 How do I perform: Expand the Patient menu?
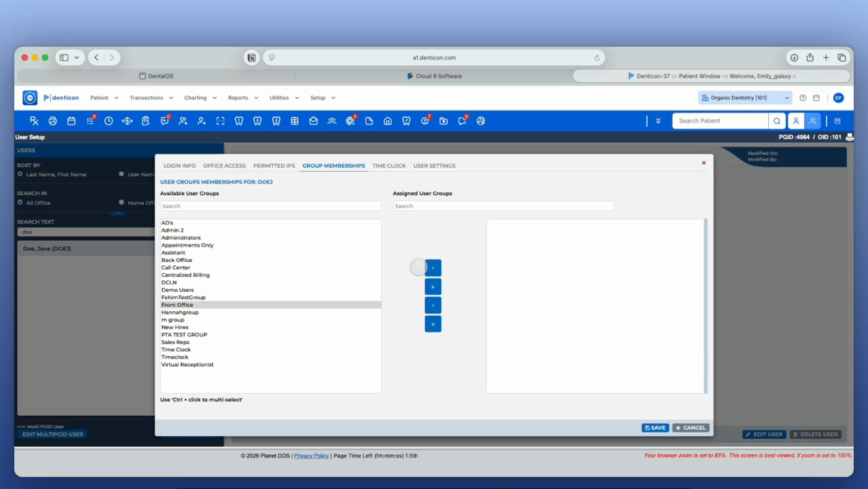[x=104, y=98]
